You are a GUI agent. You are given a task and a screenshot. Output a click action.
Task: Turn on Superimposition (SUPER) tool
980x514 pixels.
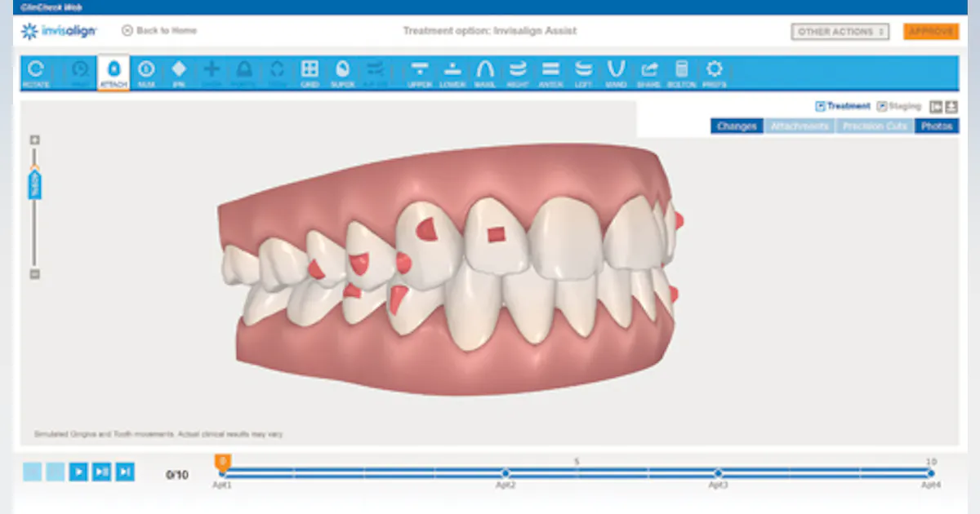342,73
